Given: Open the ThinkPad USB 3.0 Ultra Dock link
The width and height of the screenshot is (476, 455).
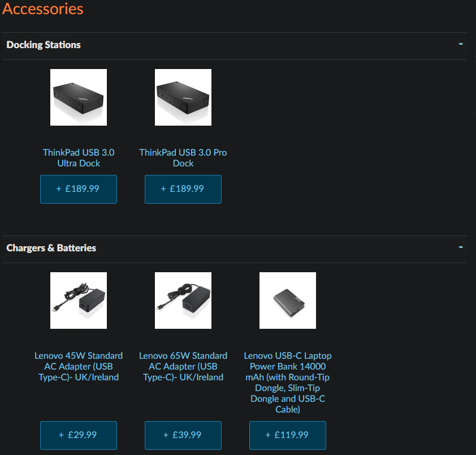Looking at the screenshot, I should [x=79, y=158].
